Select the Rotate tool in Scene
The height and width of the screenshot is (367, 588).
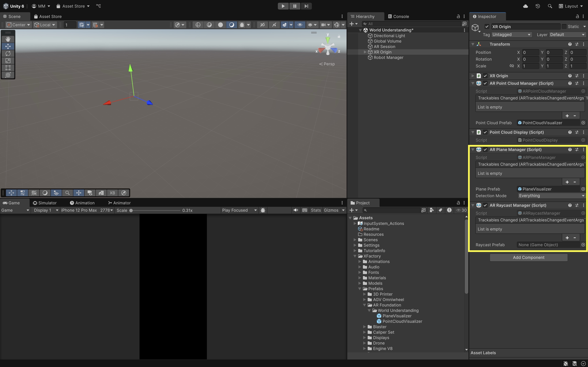coord(8,53)
